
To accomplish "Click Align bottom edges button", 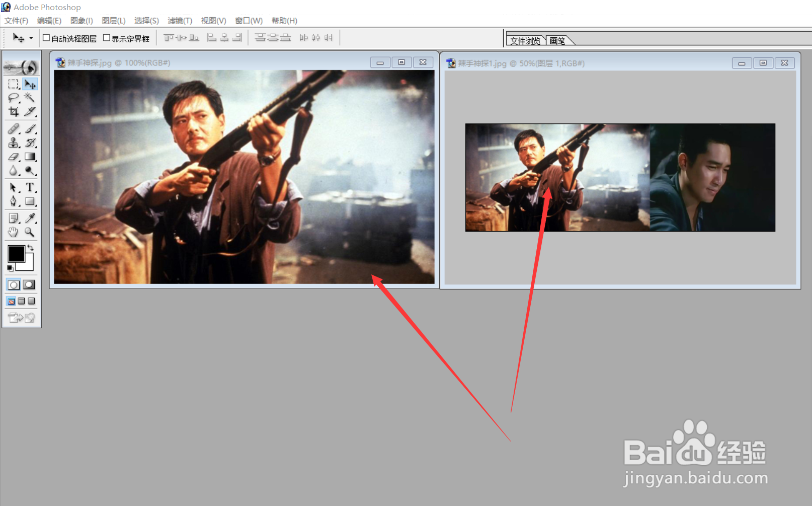I will (194, 38).
